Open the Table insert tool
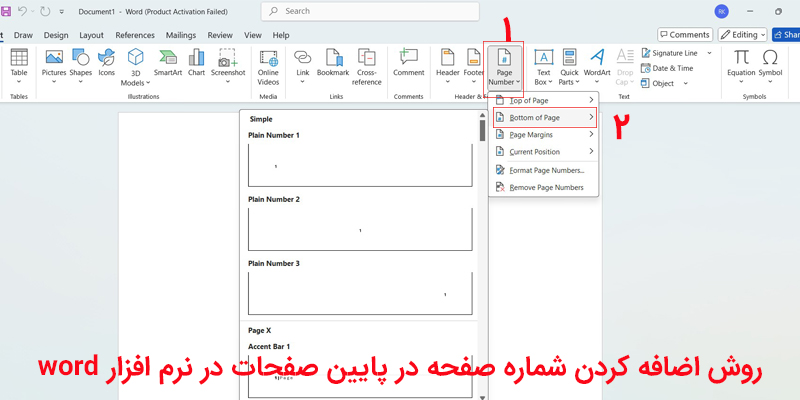The height and width of the screenshot is (400, 800). (19, 67)
